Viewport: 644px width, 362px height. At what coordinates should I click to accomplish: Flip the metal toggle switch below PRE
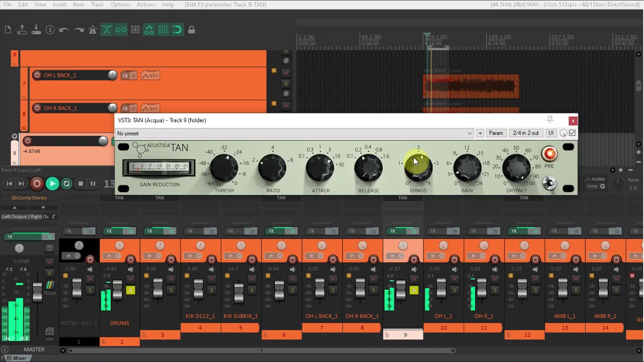point(549,184)
